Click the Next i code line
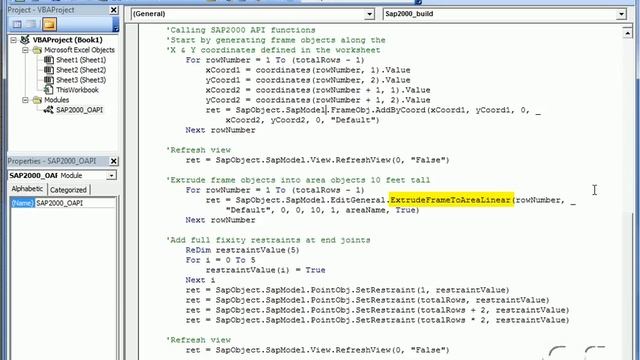 200,280
